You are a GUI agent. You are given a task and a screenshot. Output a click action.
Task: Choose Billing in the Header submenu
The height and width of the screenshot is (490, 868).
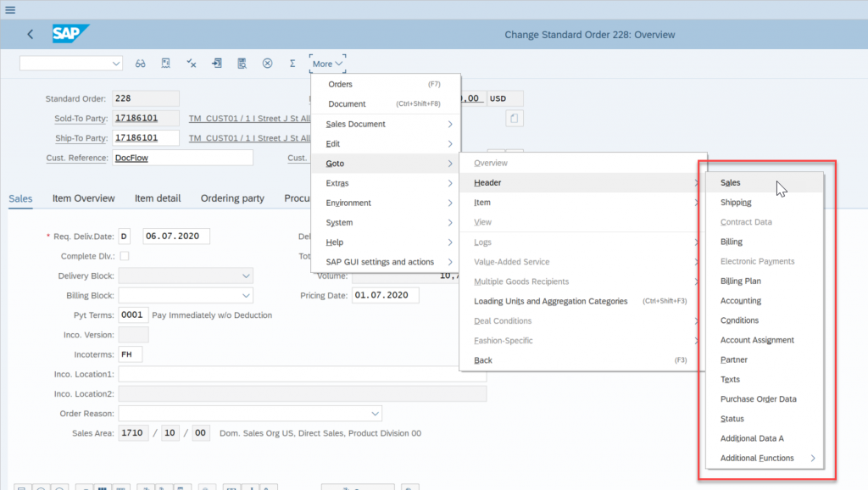tap(765, 242)
